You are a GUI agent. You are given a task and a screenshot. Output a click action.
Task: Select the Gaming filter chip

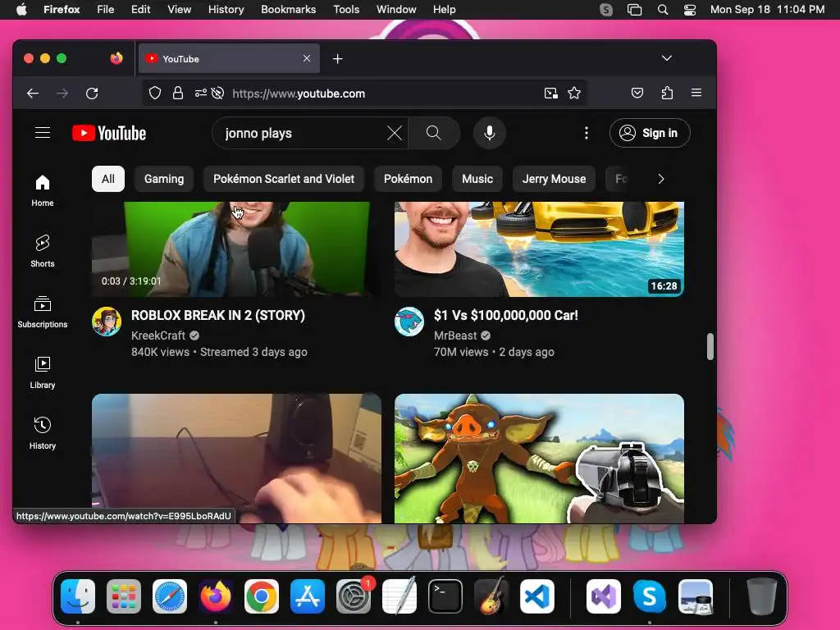tap(164, 179)
